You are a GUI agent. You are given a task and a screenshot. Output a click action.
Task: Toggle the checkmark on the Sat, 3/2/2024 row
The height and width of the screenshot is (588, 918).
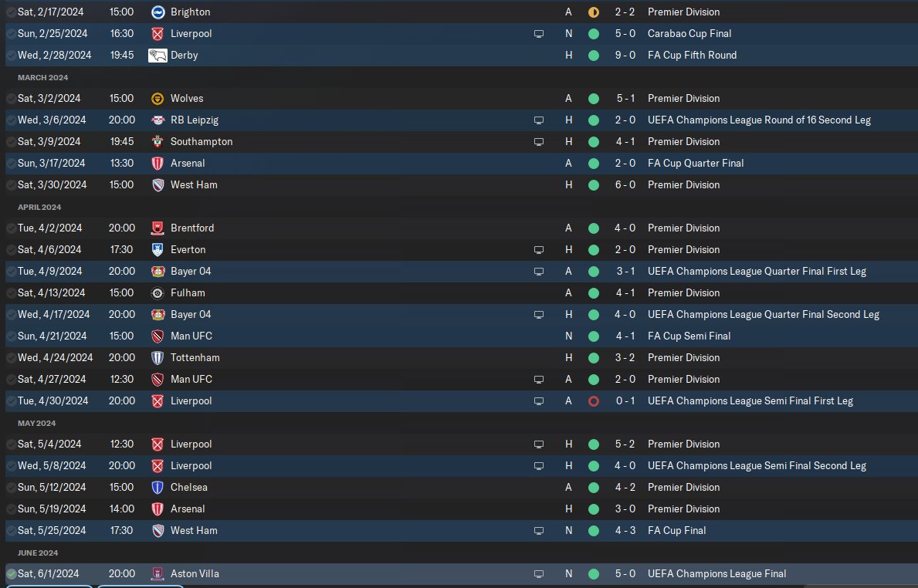click(x=11, y=99)
